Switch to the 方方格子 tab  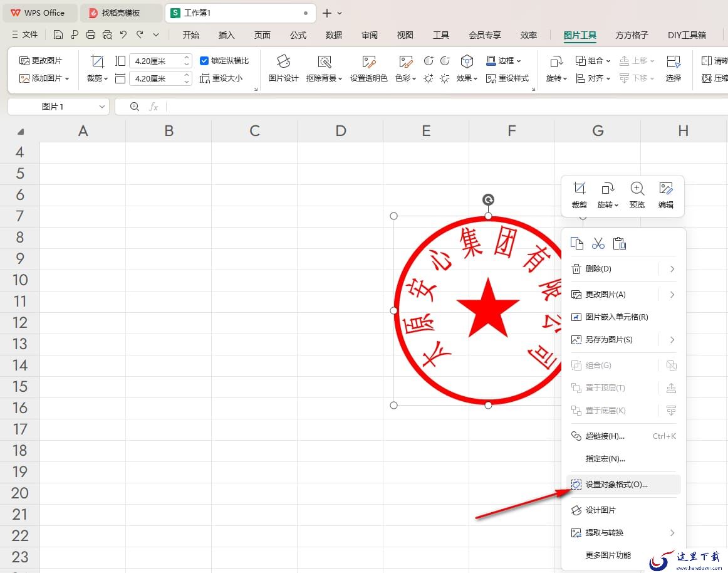coord(632,35)
